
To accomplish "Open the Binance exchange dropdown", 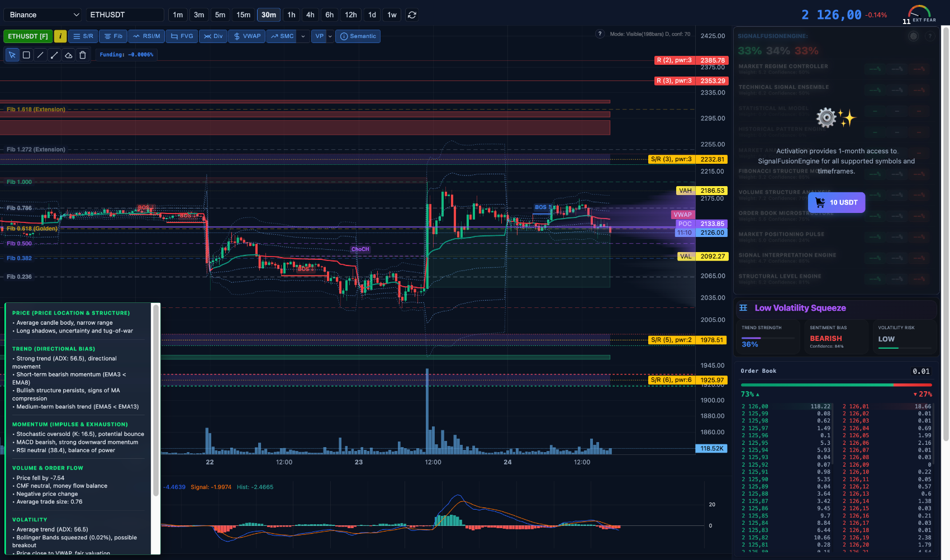I will (44, 15).
